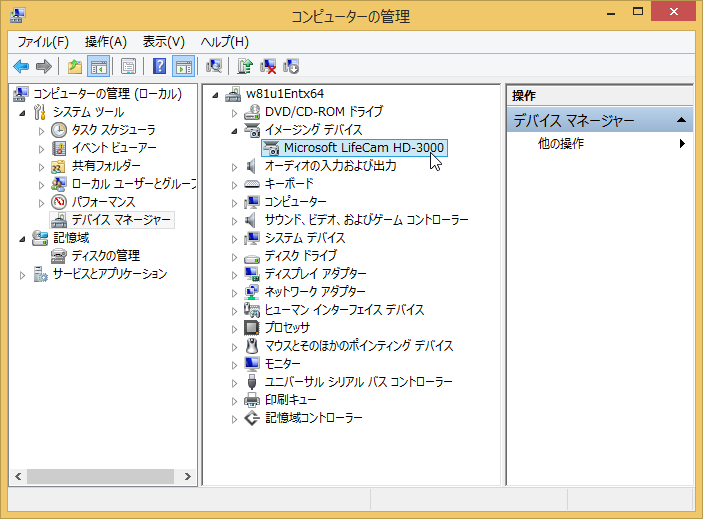
Task: Click the プロセッサ chip icon
Action: [x=252, y=328]
